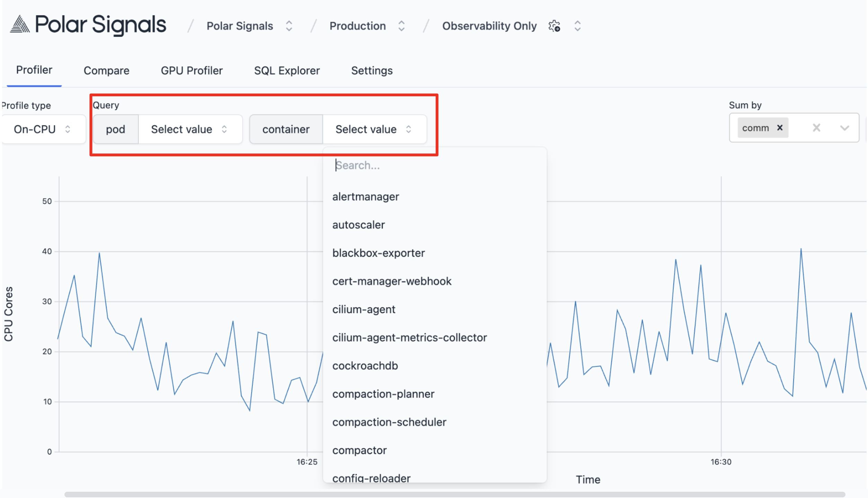This screenshot has height=498, width=868.
Task: Choose blackbox-exporter container
Action: [x=435, y=253]
